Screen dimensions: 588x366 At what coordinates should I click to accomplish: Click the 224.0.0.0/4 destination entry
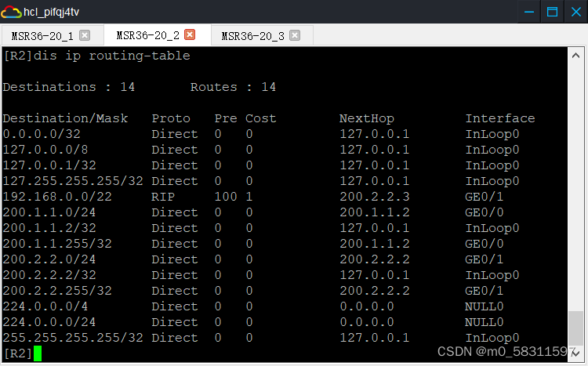tap(45, 306)
